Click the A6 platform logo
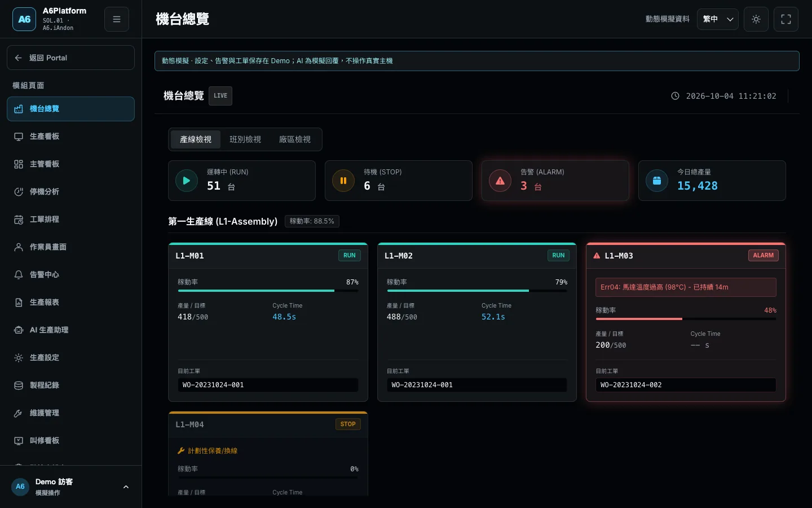The height and width of the screenshot is (508, 812). pos(24,19)
